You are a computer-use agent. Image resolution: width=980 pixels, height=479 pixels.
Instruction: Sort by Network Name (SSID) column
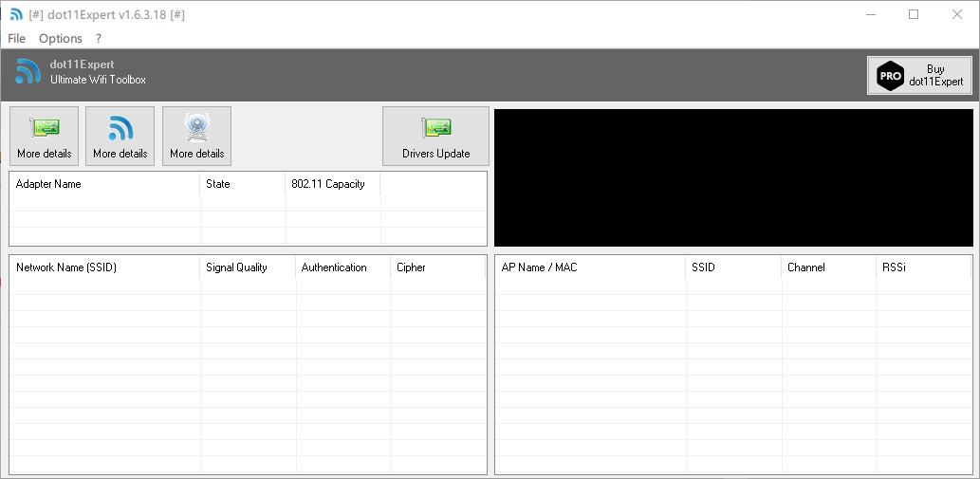click(x=105, y=267)
